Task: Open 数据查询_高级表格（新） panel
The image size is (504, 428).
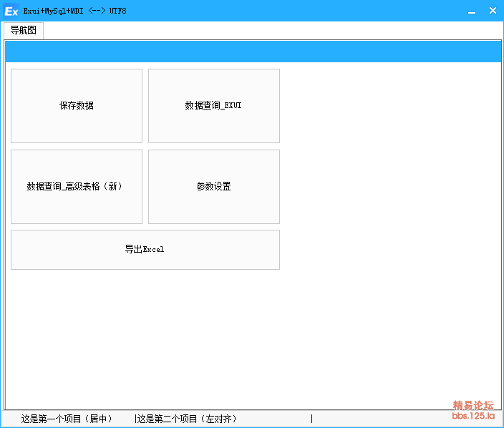Action: click(x=77, y=186)
